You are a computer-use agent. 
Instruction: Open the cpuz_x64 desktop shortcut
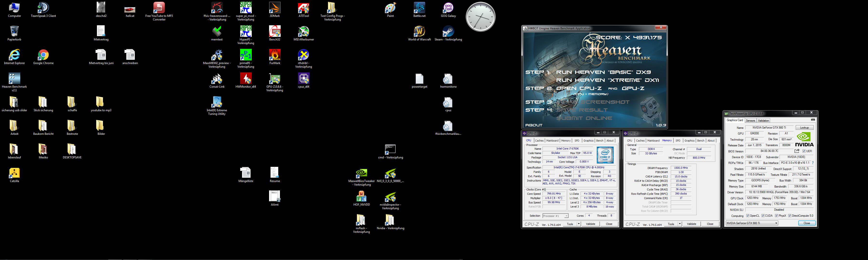coord(304,80)
